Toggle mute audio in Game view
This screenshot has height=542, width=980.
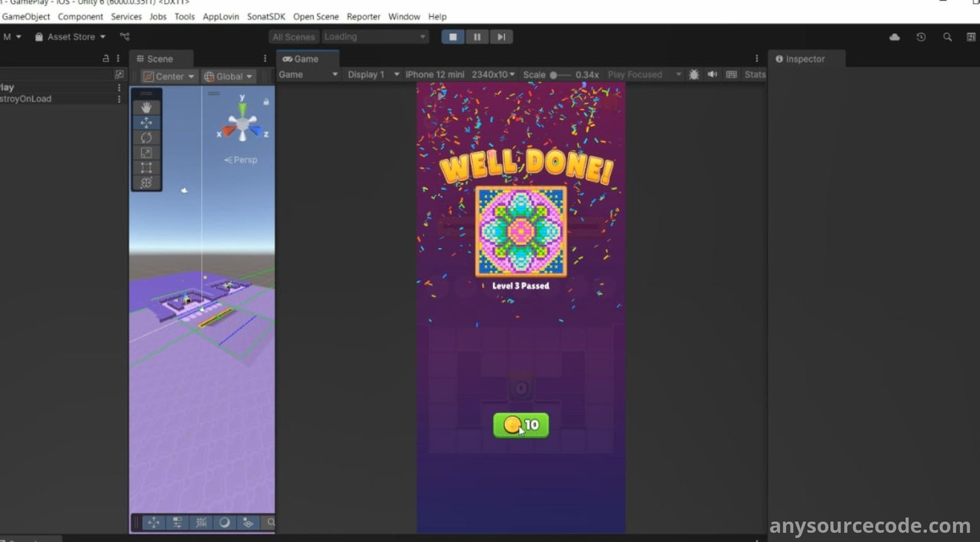712,74
